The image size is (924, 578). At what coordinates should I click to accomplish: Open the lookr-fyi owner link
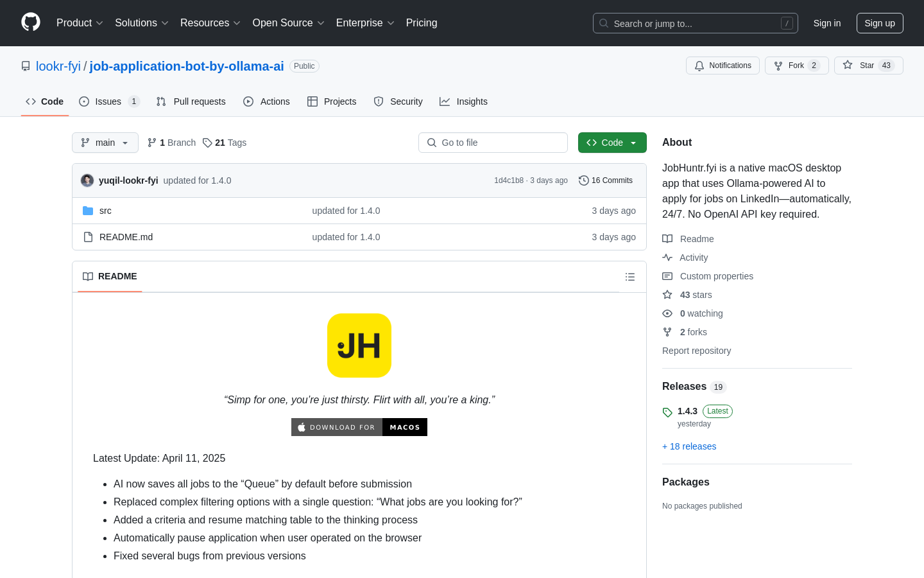(58, 66)
